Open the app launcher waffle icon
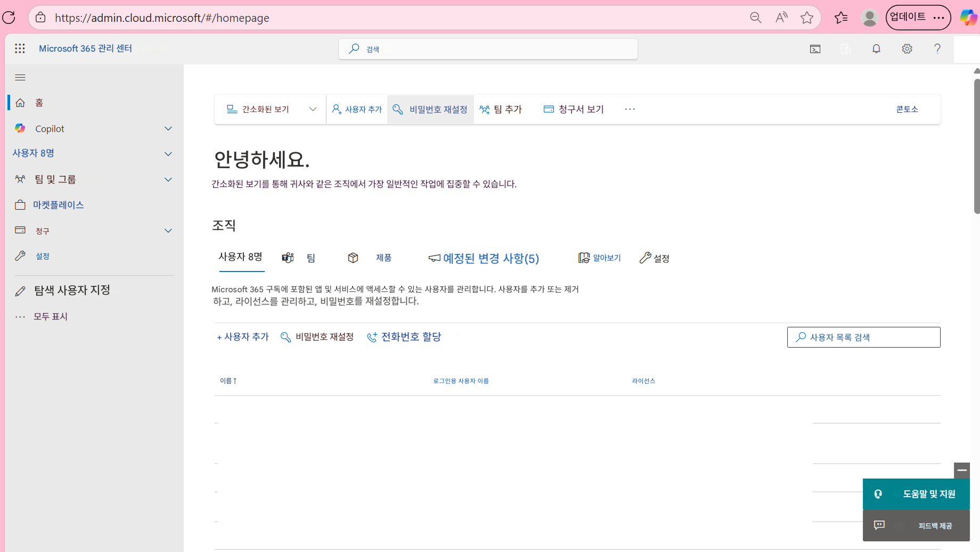The image size is (980, 552). (20, 48)
